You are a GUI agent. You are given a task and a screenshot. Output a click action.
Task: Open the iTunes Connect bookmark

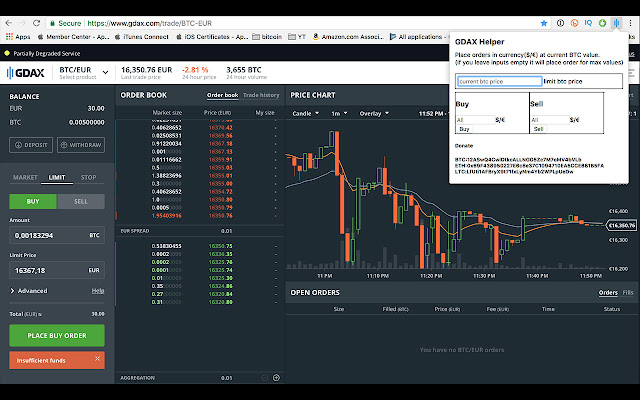click(142, 37)
